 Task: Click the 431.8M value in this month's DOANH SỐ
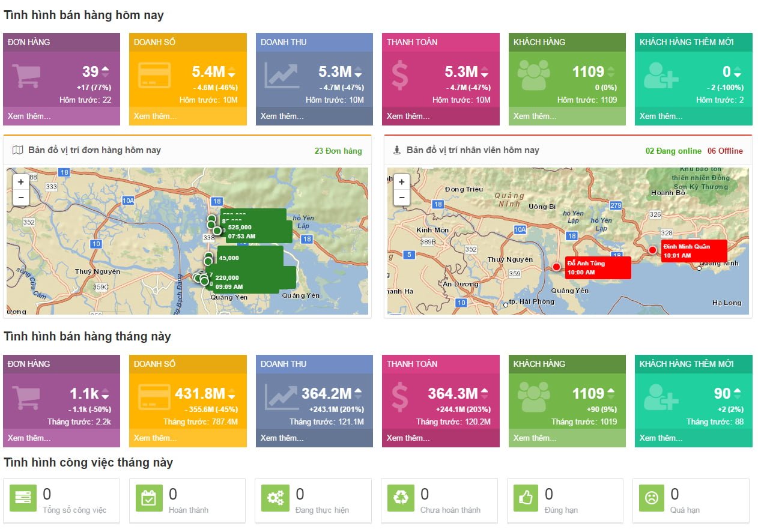click(199, 394)
